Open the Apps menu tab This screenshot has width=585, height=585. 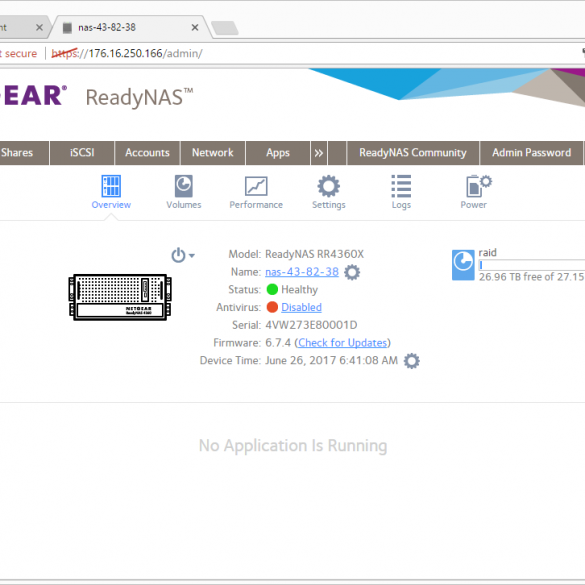(278, 153)
